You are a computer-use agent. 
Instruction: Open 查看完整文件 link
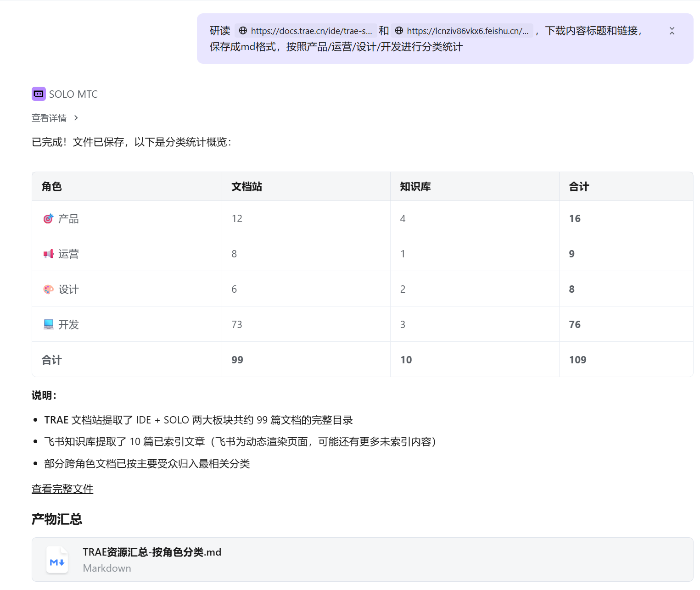click(62, 489)
